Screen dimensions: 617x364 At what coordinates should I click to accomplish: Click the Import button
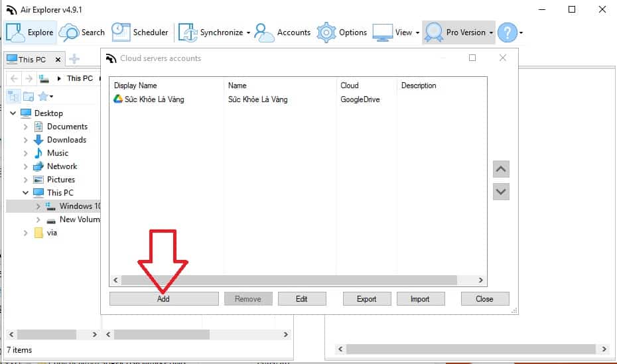click(420, 299)
